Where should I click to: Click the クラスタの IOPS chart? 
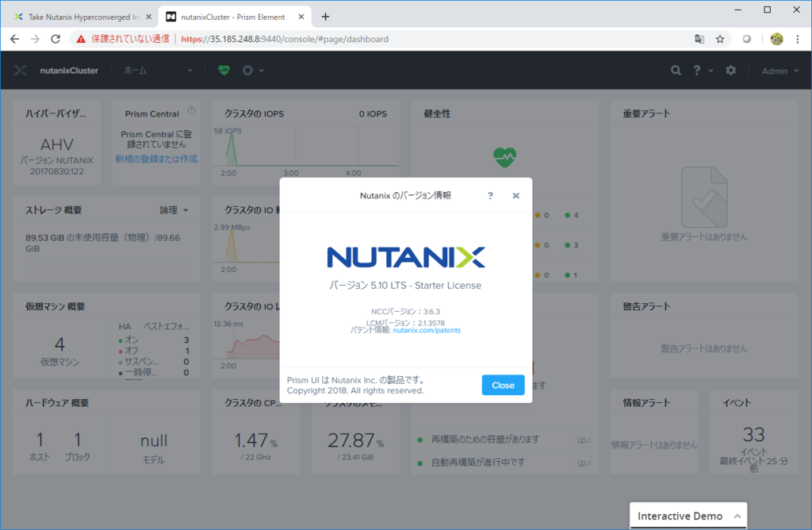point(305,150)
